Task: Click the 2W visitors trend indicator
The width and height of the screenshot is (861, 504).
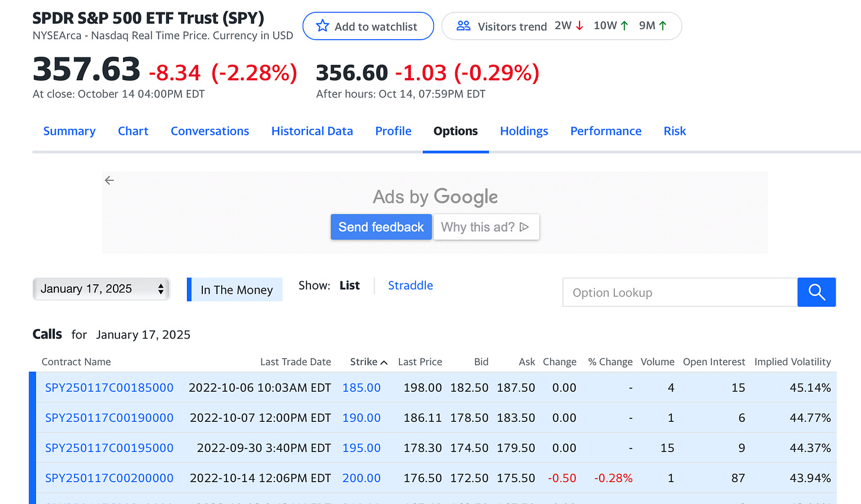Action: click(x=569, y=25)
